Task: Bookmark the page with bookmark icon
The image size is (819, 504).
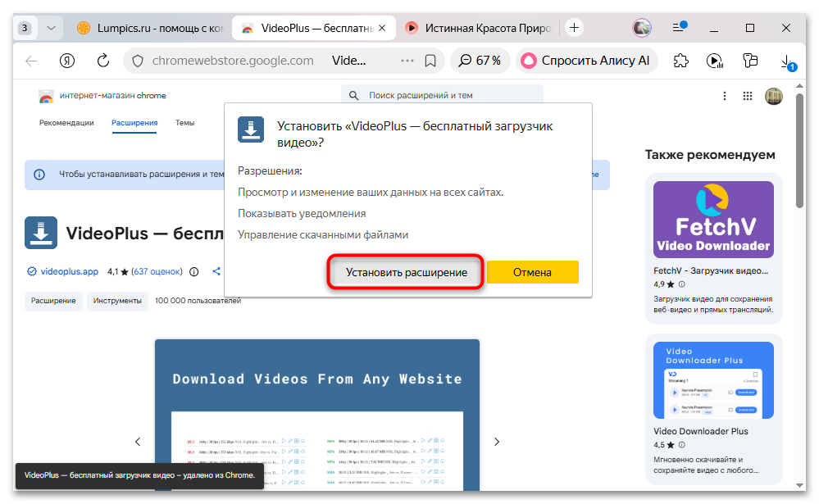Action: pyautogui.click(x=430, y=61)
